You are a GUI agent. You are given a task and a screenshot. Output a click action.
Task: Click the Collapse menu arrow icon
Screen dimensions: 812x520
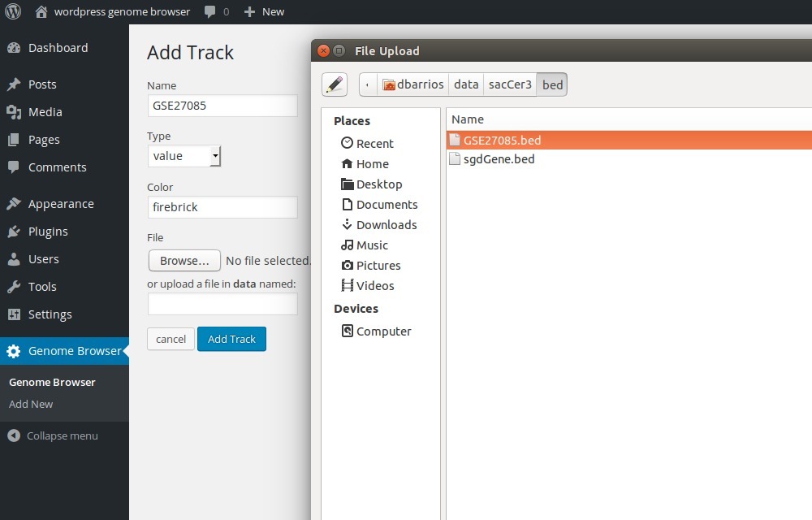click(14, 435)
